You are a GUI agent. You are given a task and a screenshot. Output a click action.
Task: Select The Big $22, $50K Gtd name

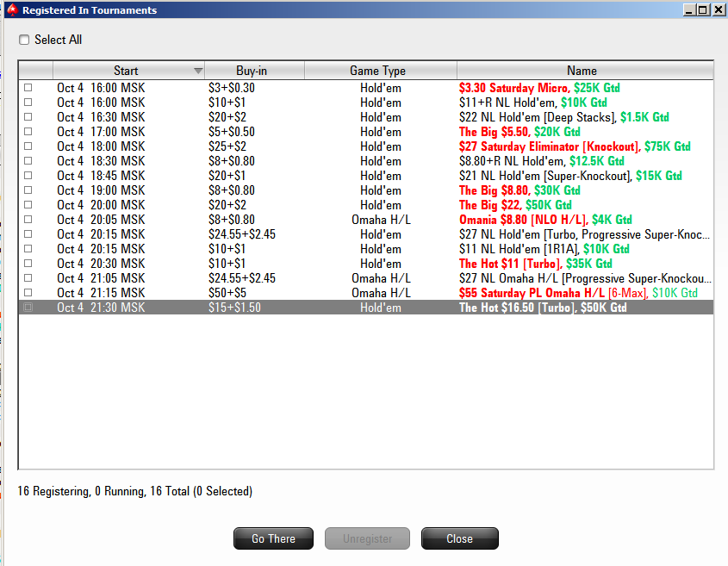pyautogui.click(x=515, y=205)
